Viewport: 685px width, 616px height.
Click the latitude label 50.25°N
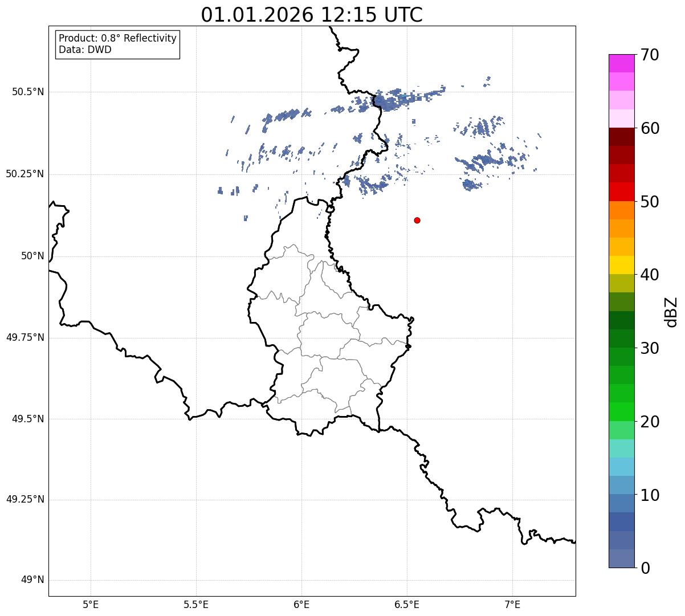(25, 174)
